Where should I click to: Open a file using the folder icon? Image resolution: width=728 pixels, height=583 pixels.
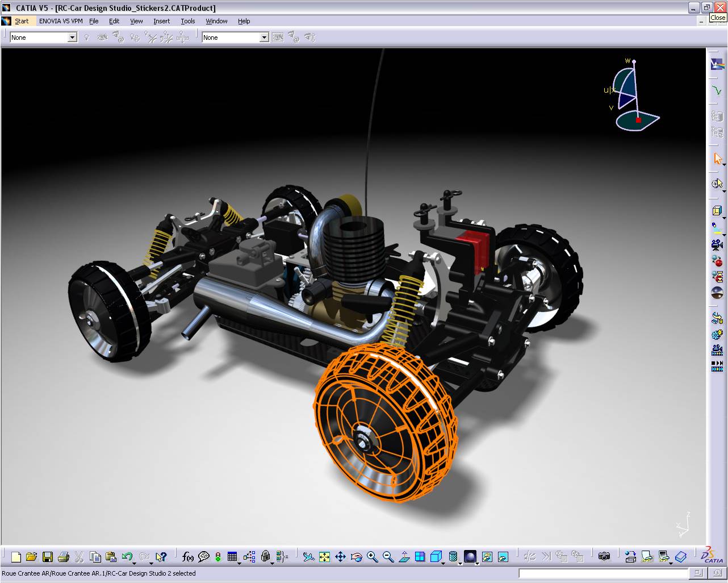pyautogui.click(x=31, y=557)
